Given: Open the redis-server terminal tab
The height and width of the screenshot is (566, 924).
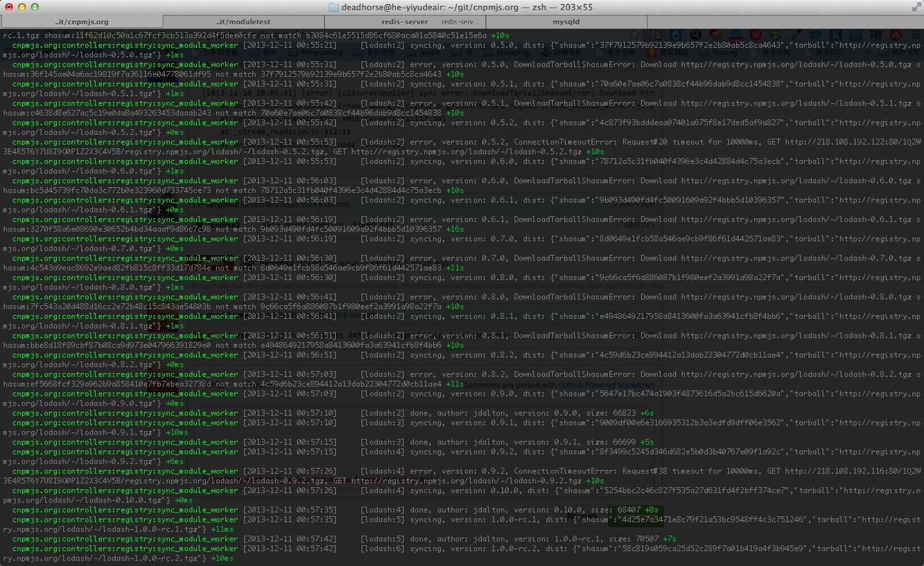Looking at the screenshot, I should (x=404, y=22).
